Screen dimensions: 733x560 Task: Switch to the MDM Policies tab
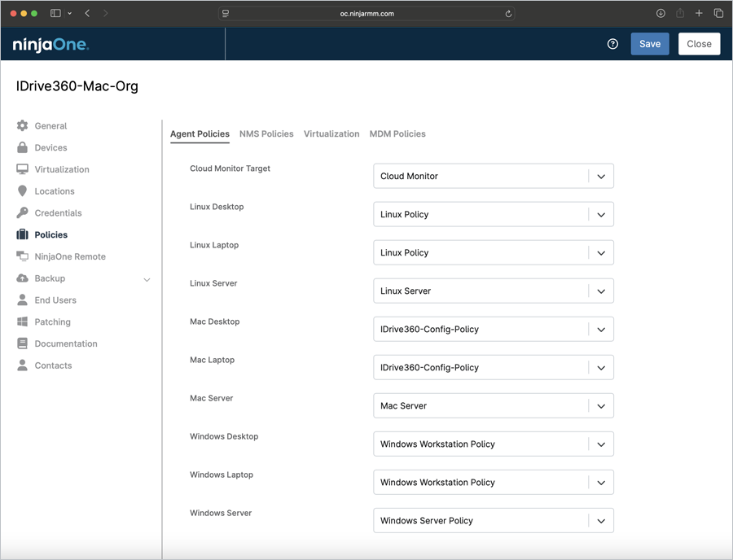(397, 133)
